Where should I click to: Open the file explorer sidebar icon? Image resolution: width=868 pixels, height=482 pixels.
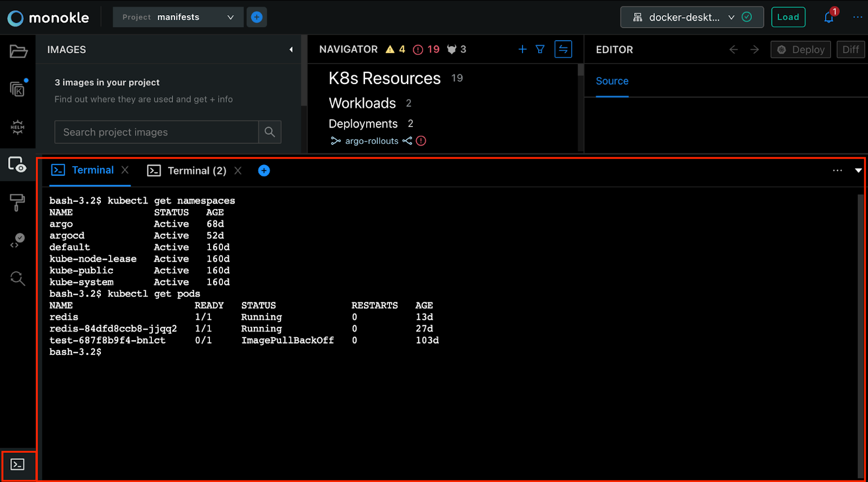coord(18,52)
